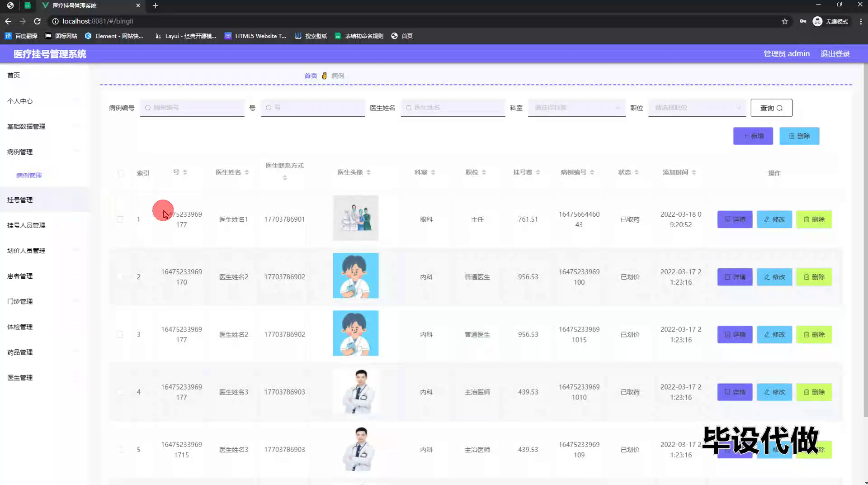The image size is (868, 485).
Task: Collapse the 病例管理 parent sidebar menu
Action: click(x=44, y=152)
